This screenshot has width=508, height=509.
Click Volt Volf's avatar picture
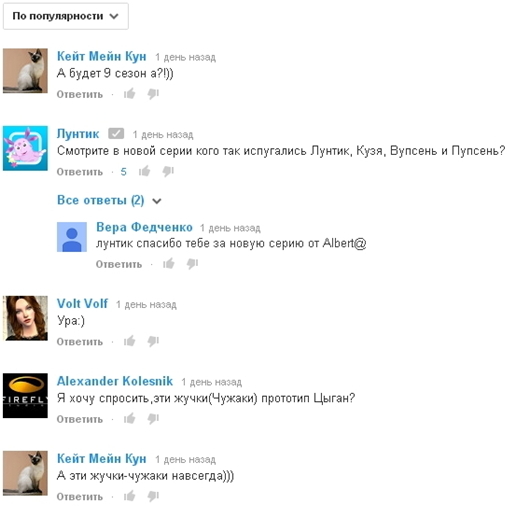point(25,318)
